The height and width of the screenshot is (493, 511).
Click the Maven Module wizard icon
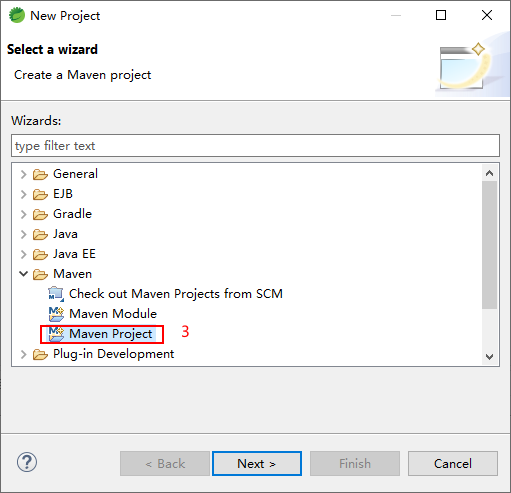pos(56,314)
